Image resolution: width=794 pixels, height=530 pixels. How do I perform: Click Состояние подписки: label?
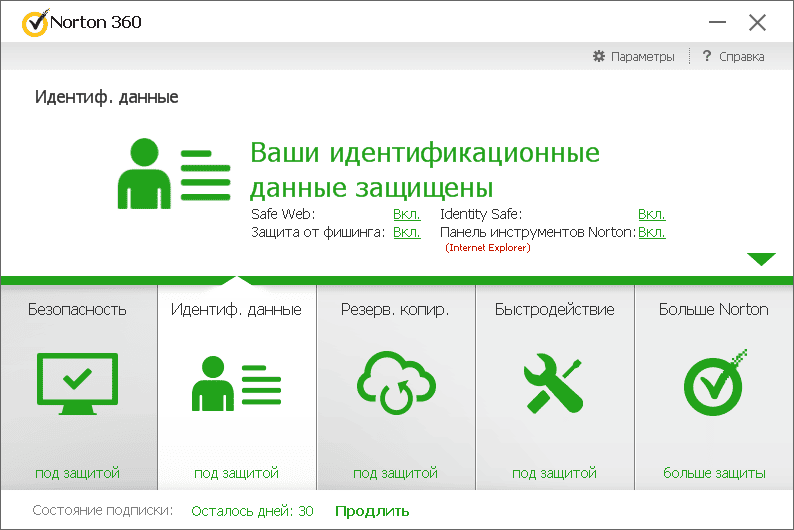point(103,510)
